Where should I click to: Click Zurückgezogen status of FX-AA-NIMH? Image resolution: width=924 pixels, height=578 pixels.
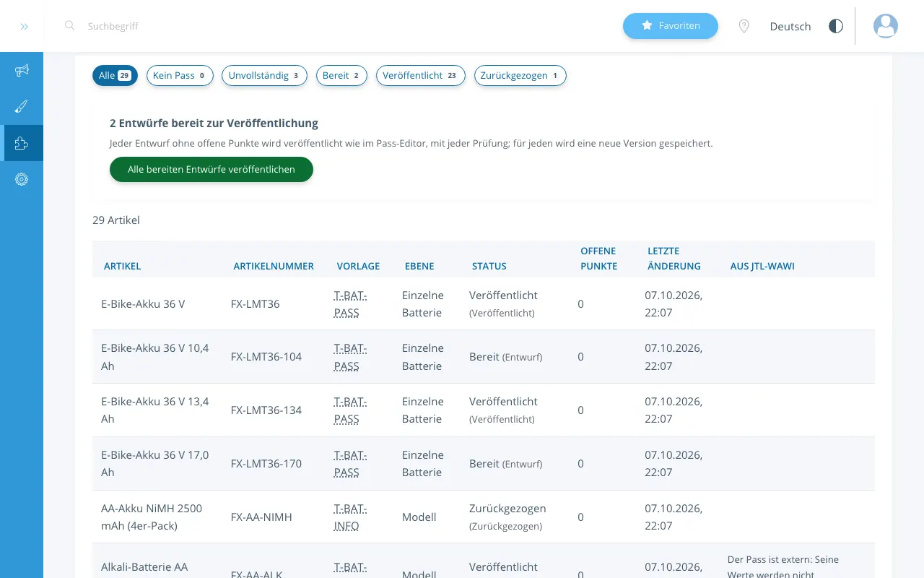507,517
